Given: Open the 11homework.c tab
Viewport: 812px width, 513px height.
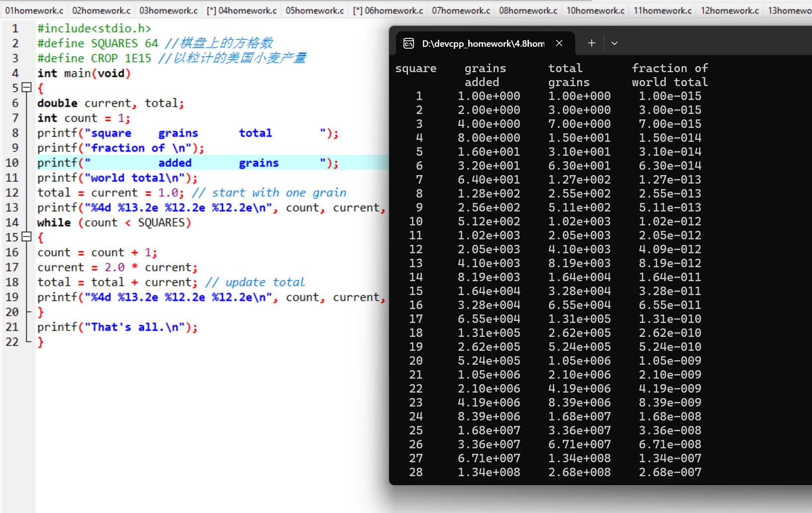Looking at the screenshot, I should point(663,10).
